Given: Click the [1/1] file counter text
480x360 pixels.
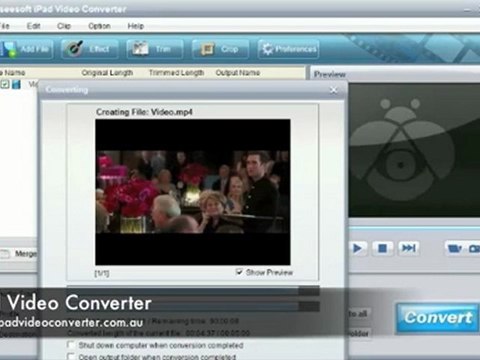Looking at the screenshot, I should pos(102,273).
